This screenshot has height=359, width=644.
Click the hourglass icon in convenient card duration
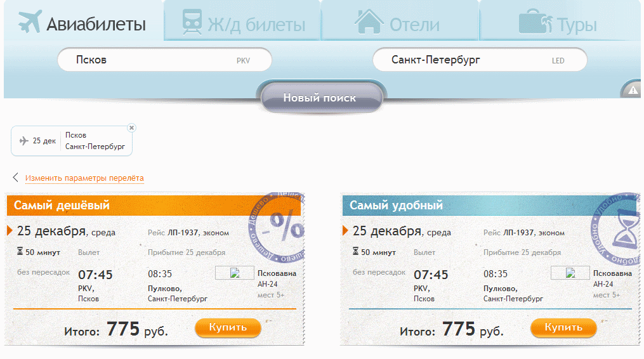356,251
